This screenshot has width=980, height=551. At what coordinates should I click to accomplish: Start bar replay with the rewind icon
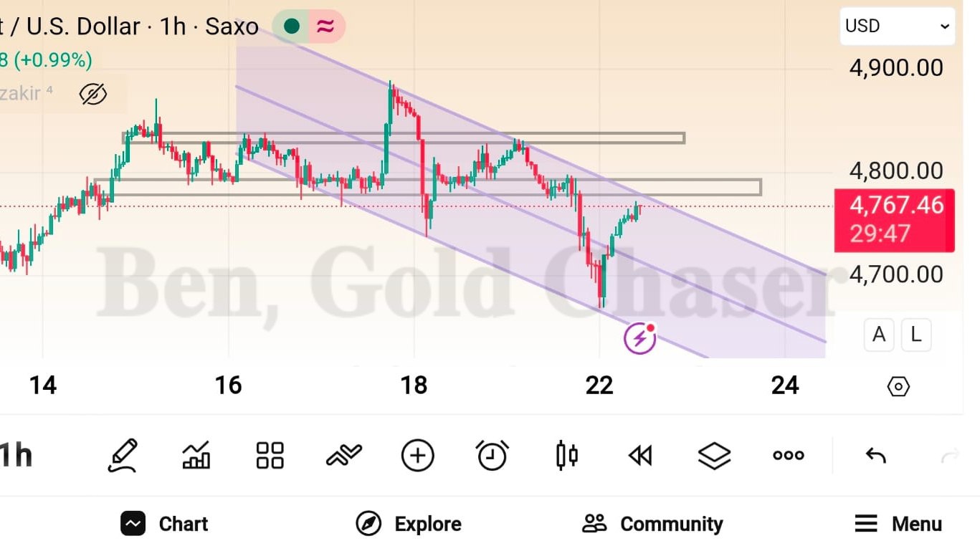pyautogui.click(x=640, y=455)
